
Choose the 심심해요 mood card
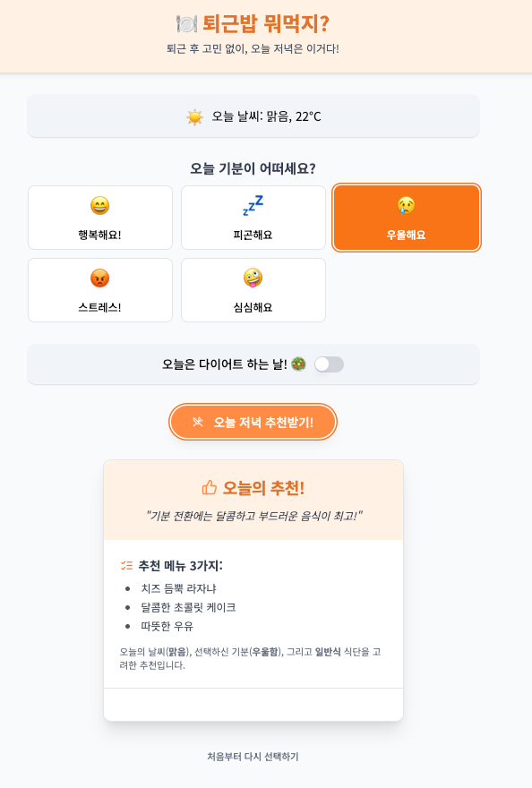point(253,290)
